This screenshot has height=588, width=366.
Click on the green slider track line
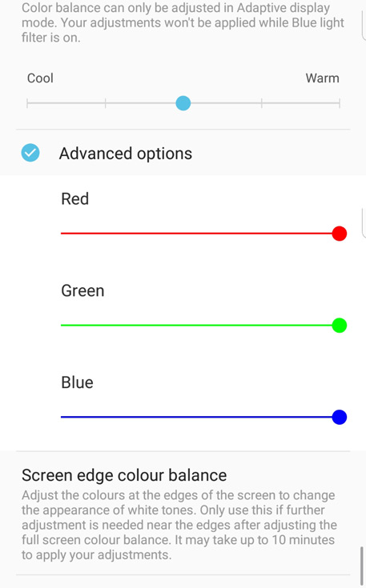click(196, 326)
